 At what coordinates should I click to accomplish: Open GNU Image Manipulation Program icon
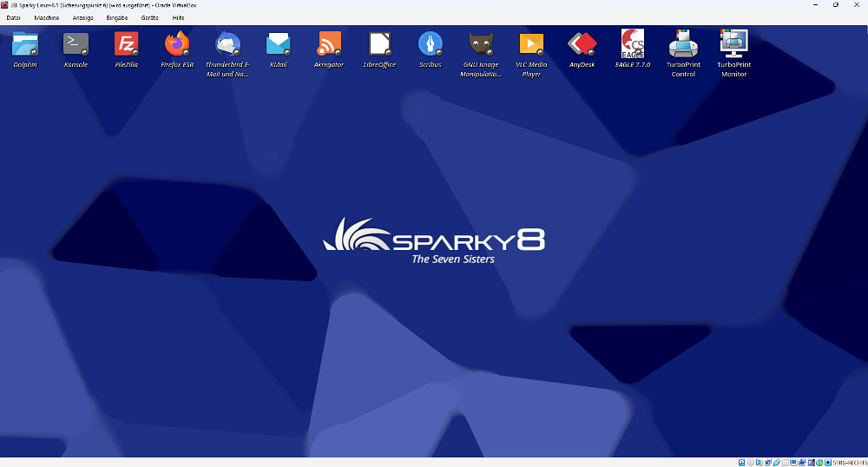(x=481, y=43)
